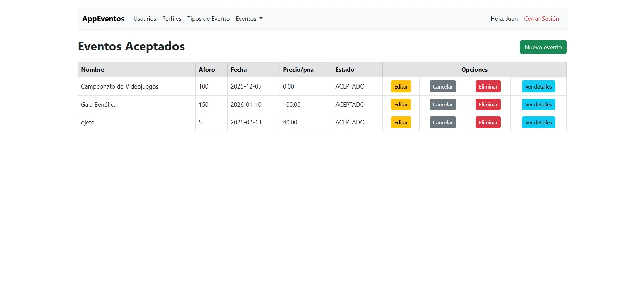Viewport: 644px width, 290px height.
Task: Open the AppEventos brand link
Action: (103, 19)
